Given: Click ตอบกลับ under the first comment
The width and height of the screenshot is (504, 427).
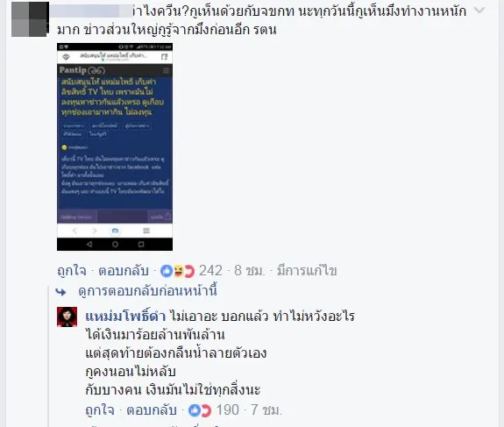Looking at the screenshot, I should [x=124, y=271].
